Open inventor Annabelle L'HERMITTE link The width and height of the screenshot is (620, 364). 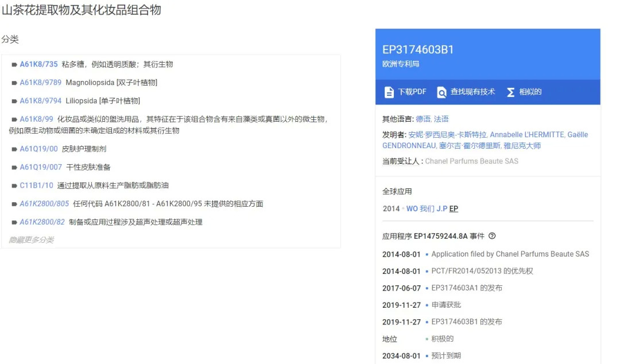click(x=526, y=134)
